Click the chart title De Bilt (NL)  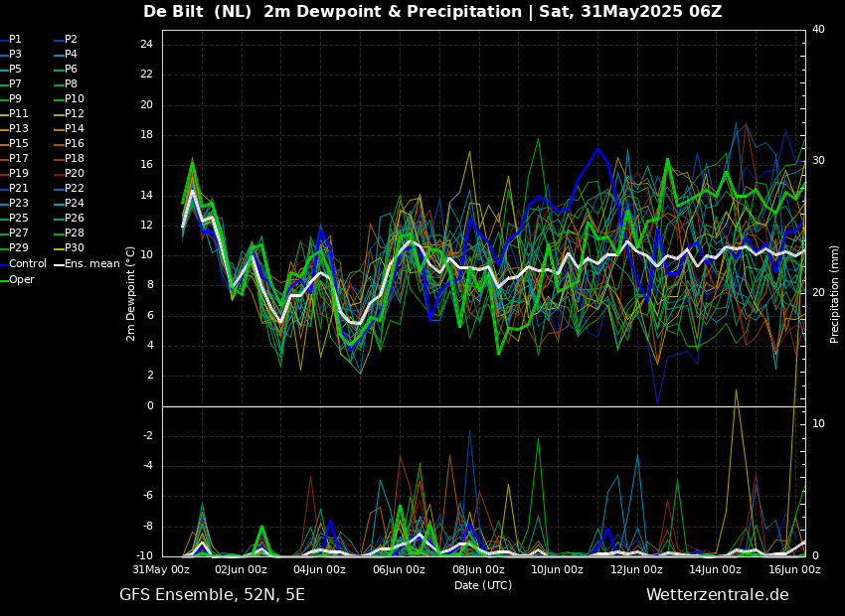(x=197, y=11)
